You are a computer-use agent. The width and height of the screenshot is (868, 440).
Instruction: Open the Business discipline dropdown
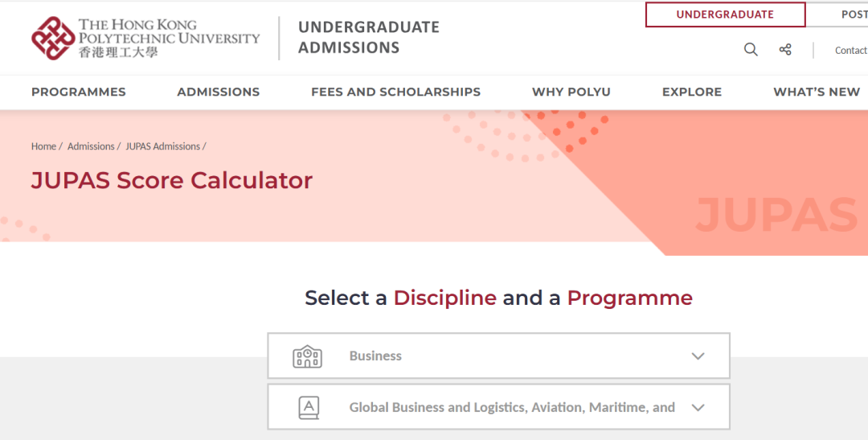[498, 356]
